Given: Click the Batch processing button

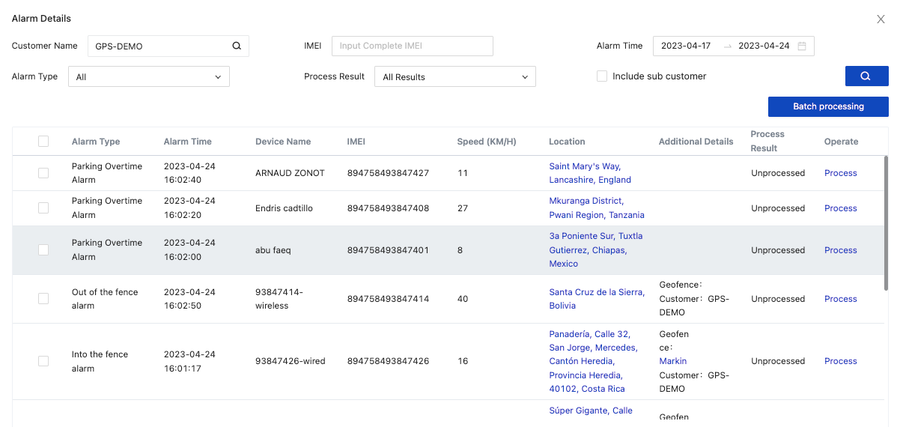Looking at the screenshot, I should 828,106.
